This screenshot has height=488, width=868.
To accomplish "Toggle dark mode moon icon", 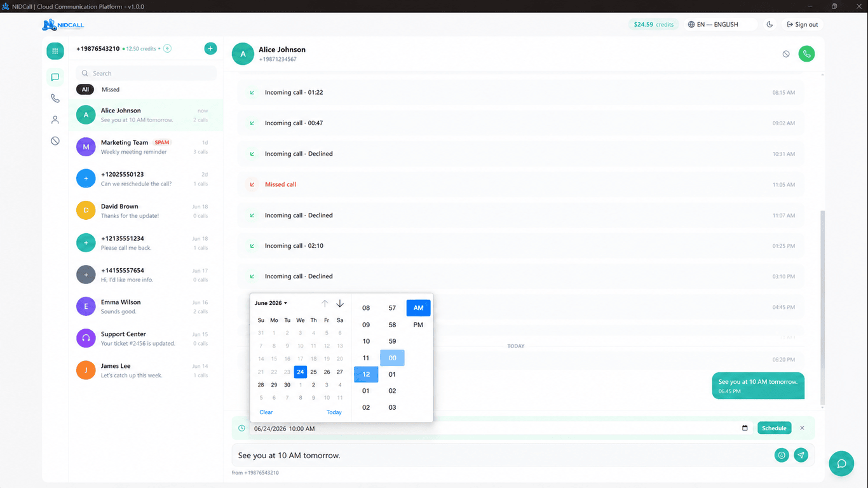I will coord(770,25).
